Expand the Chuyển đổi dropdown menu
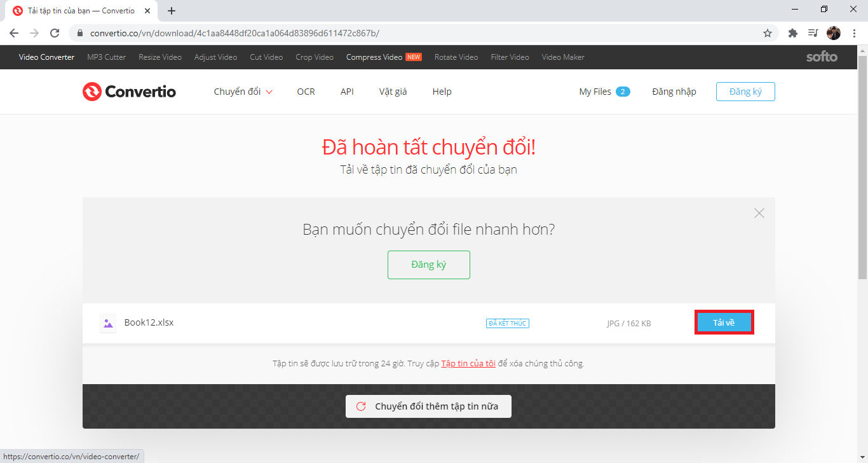 click(243, 92)
